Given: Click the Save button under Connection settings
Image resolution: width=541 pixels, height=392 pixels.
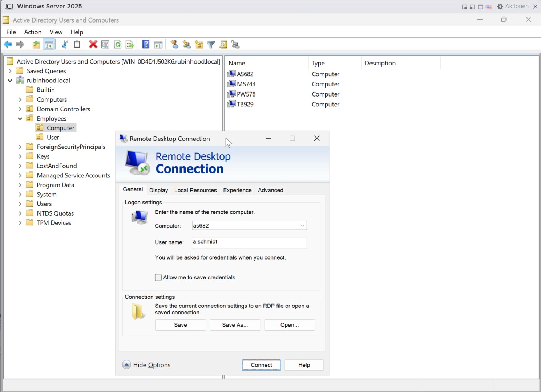Looking at the screenshot, I should [x=181, y=325].
